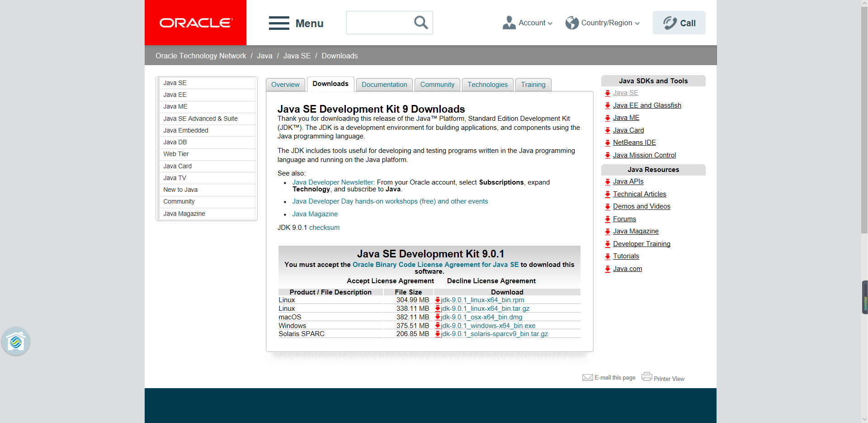This screenshot has width=868, height=423.
Task: Select the Downloads tab
Action: 330,84
